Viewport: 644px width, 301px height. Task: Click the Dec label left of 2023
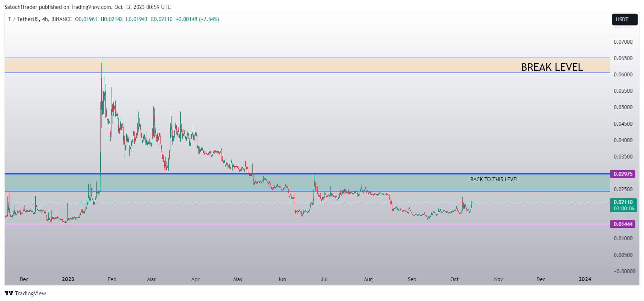(24, 279)
